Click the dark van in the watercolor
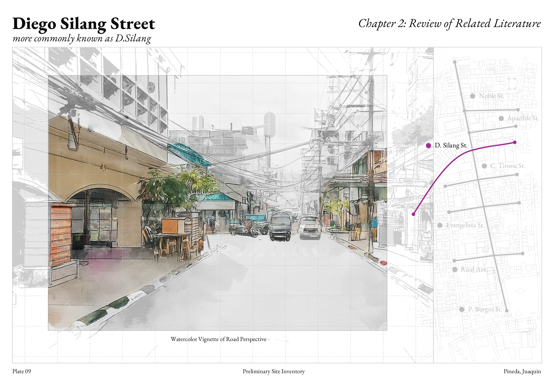The image size is (554, 392). [x=280, y=226]
